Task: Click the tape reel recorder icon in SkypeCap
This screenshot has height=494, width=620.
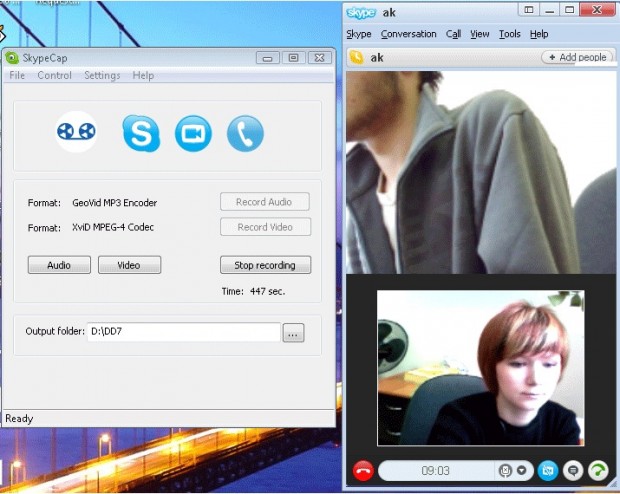Action: click(76, 132)
